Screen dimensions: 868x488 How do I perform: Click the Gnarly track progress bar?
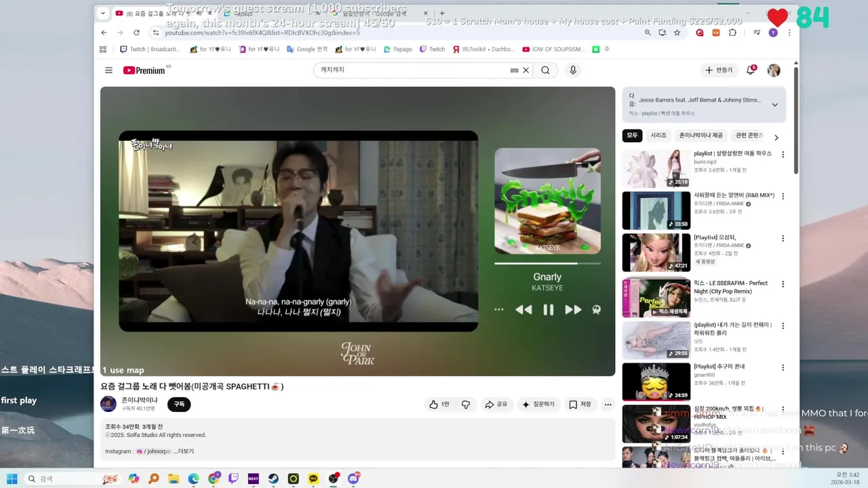pyautogui.click(x=547, y=263)
